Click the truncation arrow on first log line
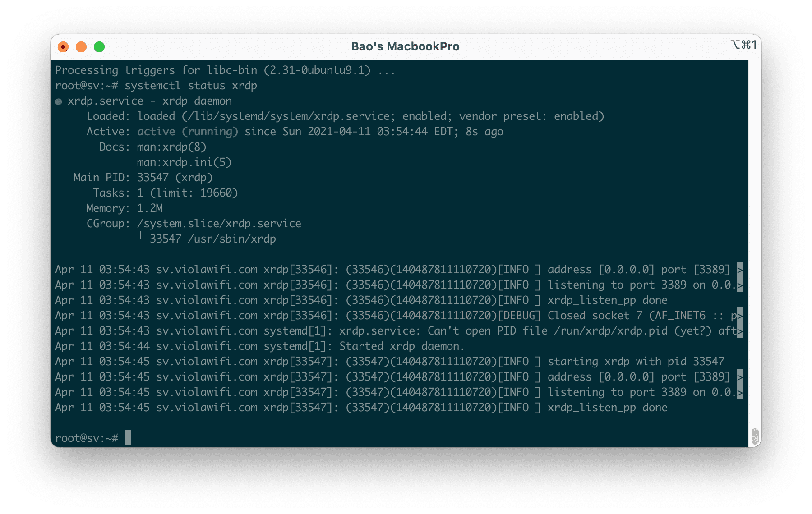Screen dimensions: 812x514 (740, 270)
